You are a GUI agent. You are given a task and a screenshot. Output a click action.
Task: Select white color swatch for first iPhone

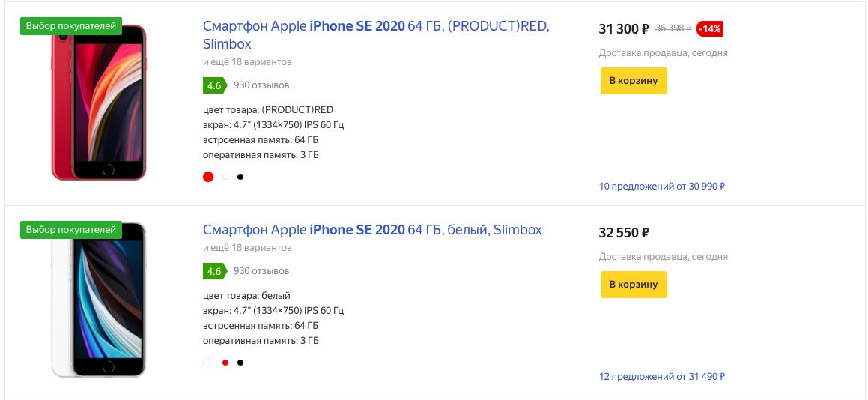pos(225,177)
